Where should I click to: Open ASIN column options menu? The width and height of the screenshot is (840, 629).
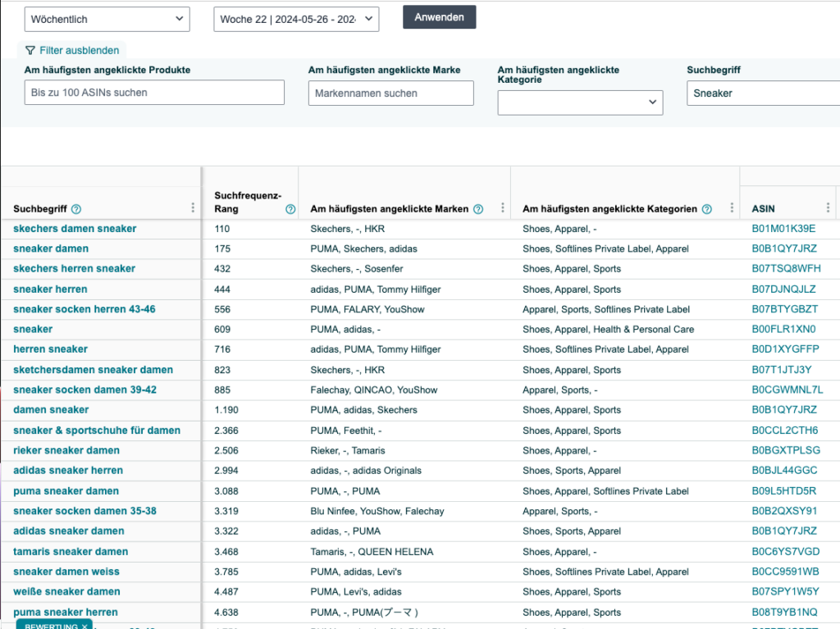pyautogui.click(x=828, y=207)
